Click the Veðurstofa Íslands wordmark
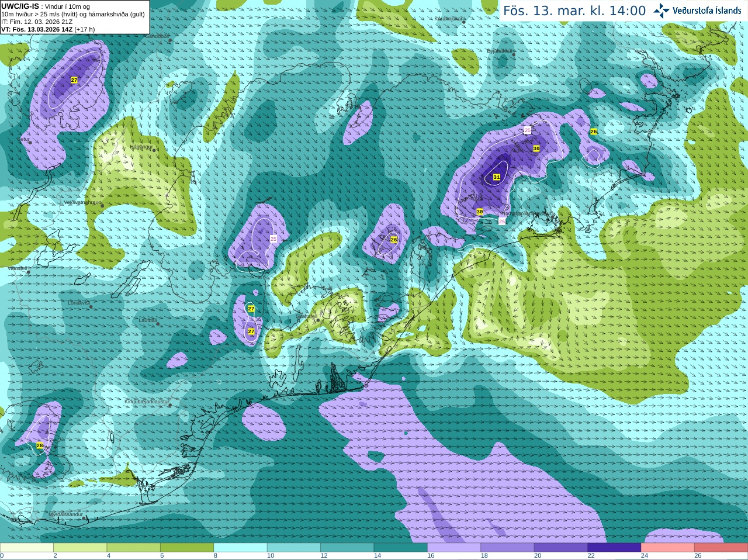This screenshot has width=748, height=560. [x=707, y=11]
